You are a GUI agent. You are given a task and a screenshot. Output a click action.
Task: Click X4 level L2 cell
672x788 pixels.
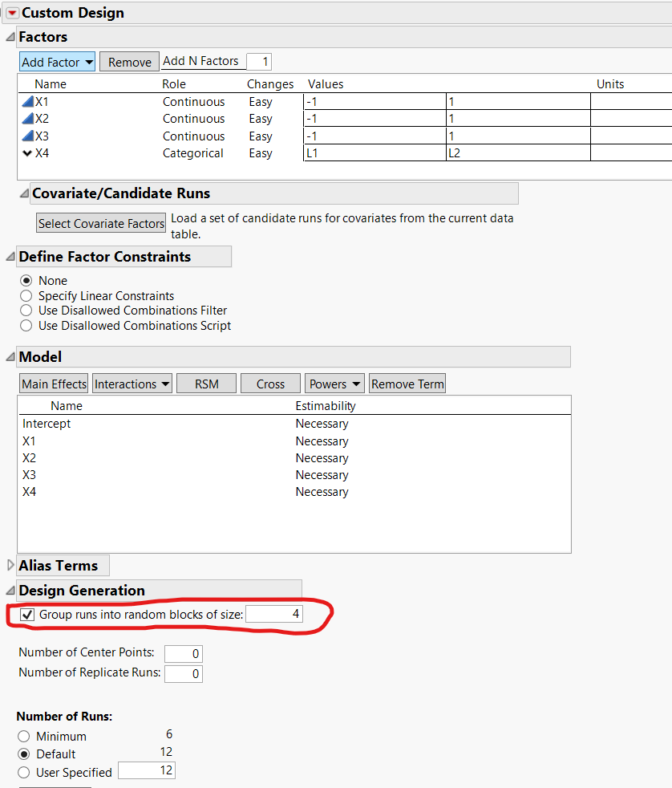tap(518, 153)
